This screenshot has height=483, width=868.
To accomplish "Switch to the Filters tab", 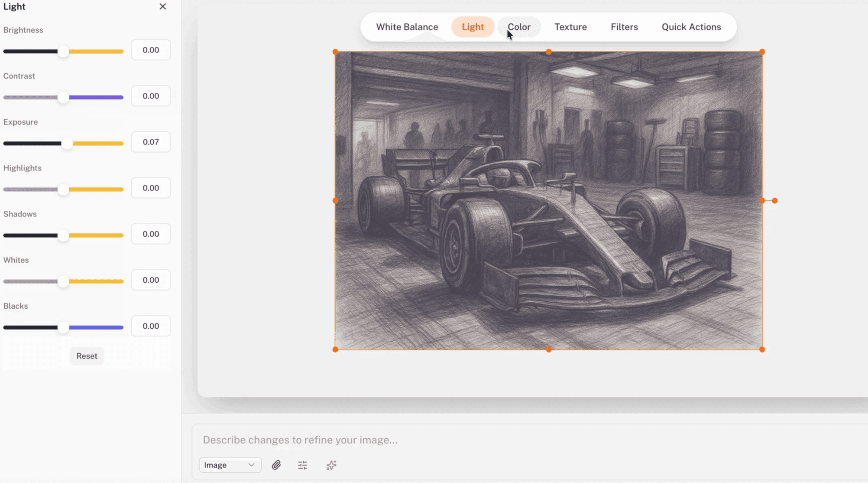I will (x=624, y=26).
